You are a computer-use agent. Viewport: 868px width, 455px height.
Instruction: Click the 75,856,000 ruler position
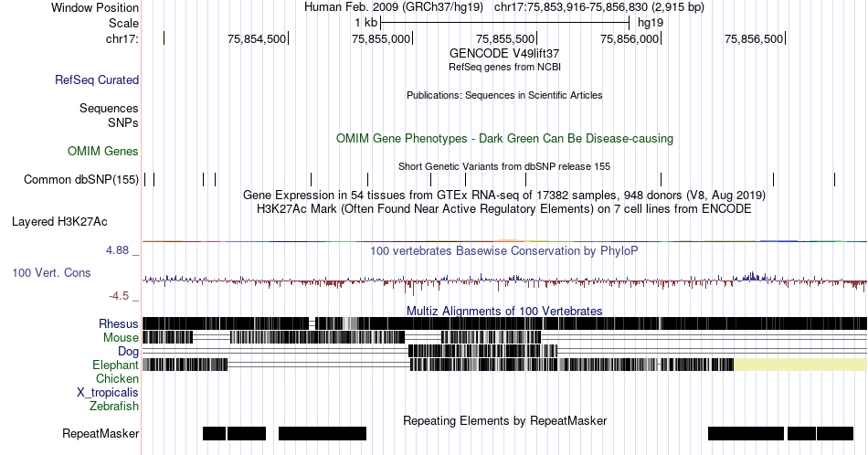(x=630, y=38)
